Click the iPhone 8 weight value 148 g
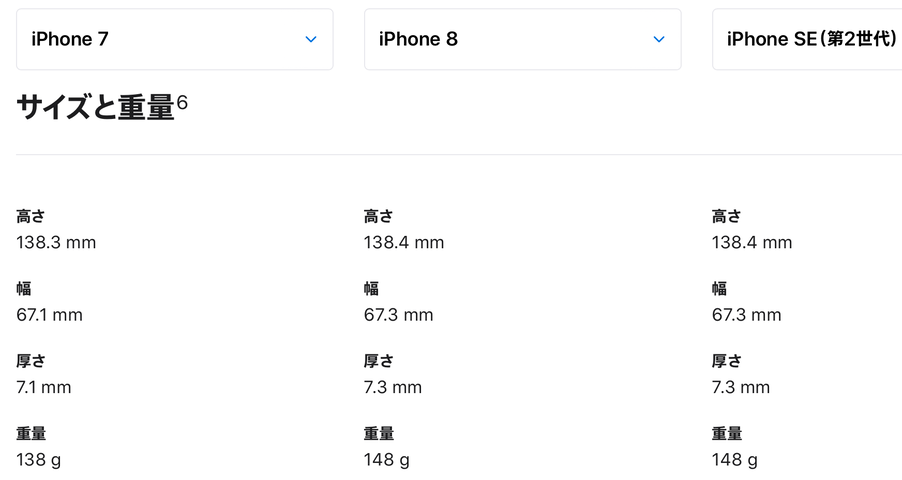 click(x=387, y=460)
